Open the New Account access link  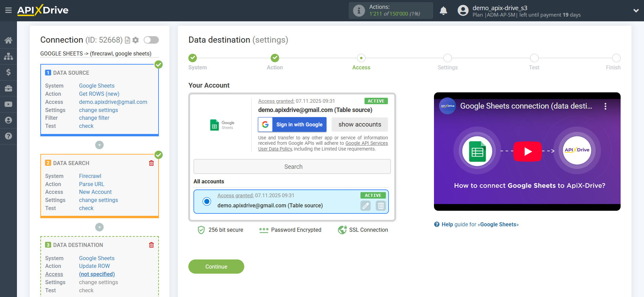pyautogui.click(x=96, y=192)
